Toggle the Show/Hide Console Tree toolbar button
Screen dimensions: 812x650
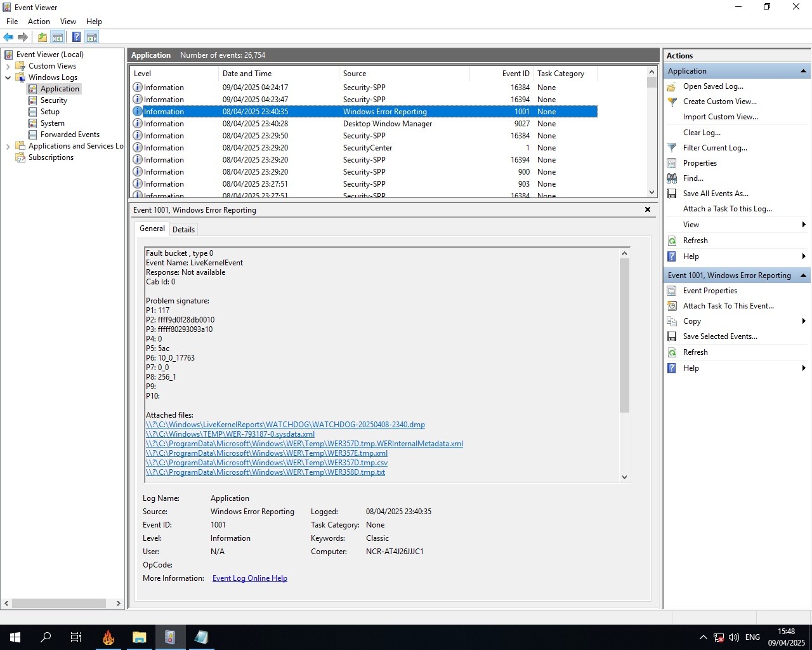(58, 37)
